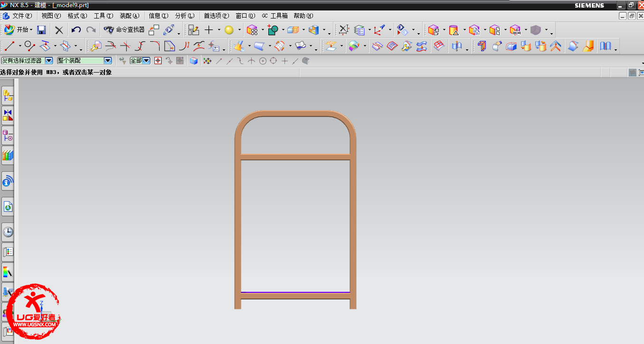
Task: Expand the arrow beside the WCS axes icon
Action: [390, 30]
